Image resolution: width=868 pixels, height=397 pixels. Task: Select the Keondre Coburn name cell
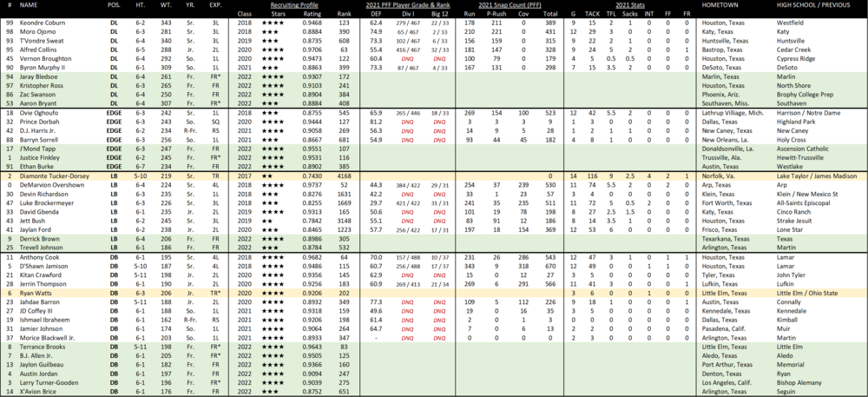[43, 23]
